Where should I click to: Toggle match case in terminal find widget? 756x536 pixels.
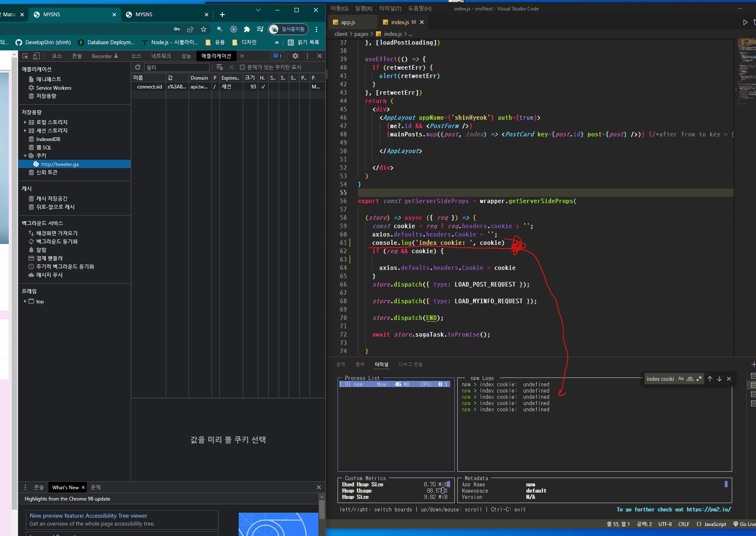[x=681, y=379]
